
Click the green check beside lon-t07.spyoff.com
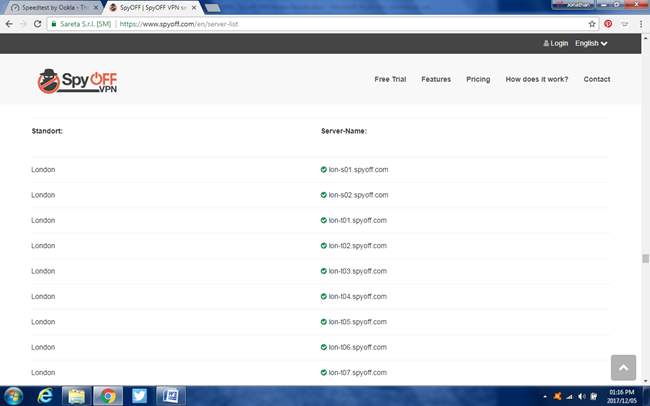pos(324,372)
